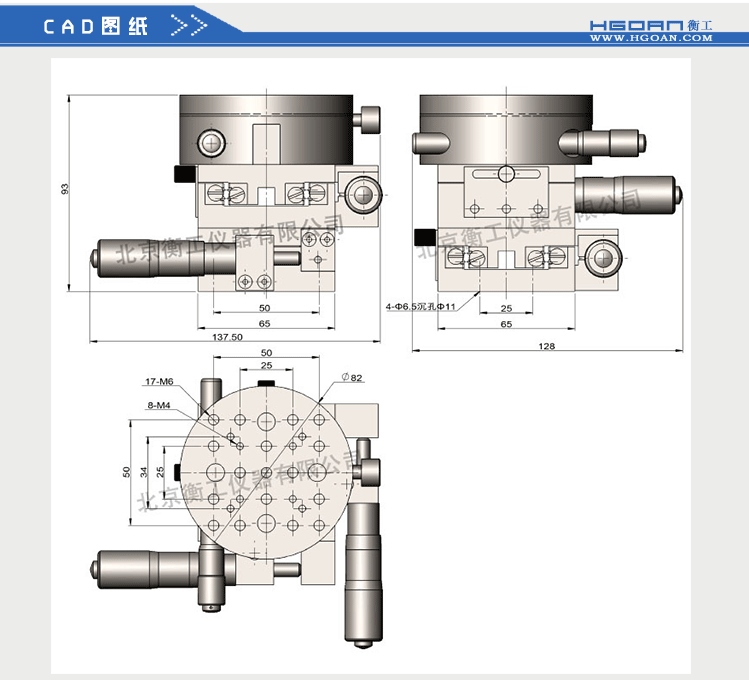Select the CAD图纸 section header
Viewport: 749px width, 680px height.
pos(96,26)
